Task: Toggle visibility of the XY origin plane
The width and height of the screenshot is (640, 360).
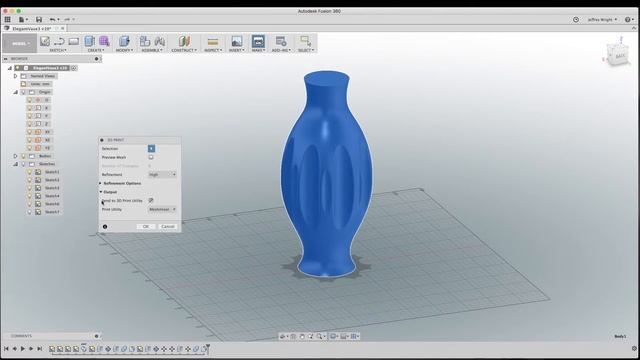Action: point(29,132)
